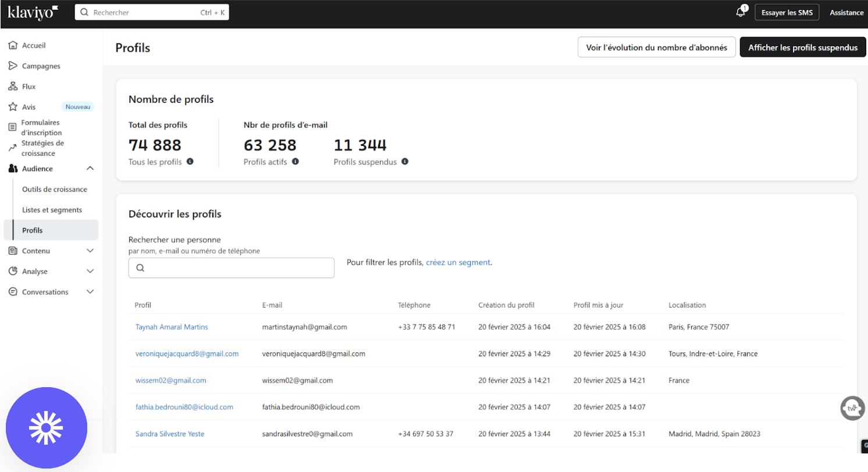Image resolution: width=868 pixels, height=472 pixels.
Task: Click the Paris, France 75007 location cell
Action: tap(699, 327)
